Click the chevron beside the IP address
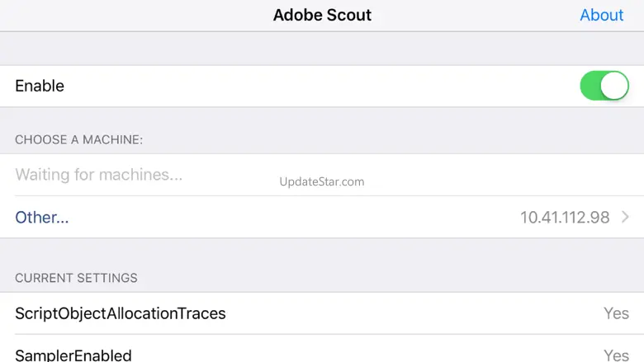 click(x=626, y=217)
